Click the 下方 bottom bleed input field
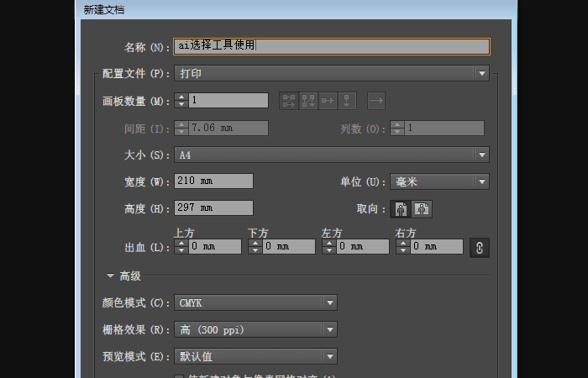588x378 pixels. click(x=289, y=247)
